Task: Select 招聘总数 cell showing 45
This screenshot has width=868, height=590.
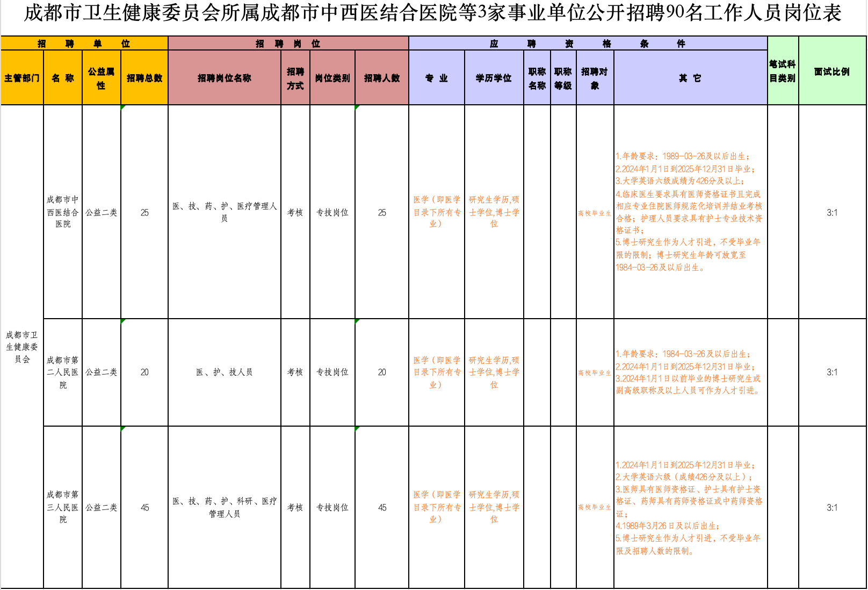Action: 144,507
